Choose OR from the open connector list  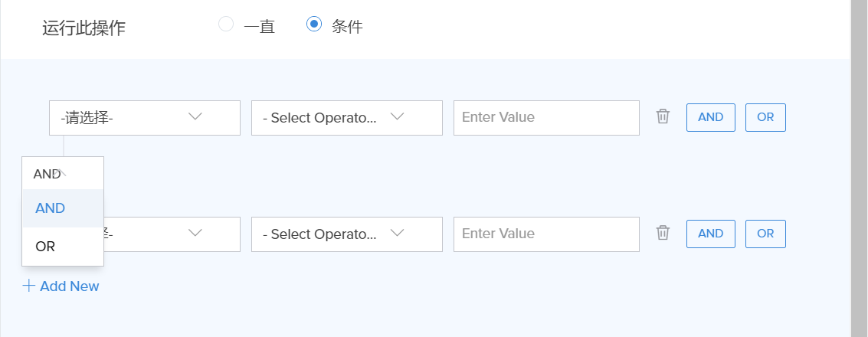(x=46, y=247)
